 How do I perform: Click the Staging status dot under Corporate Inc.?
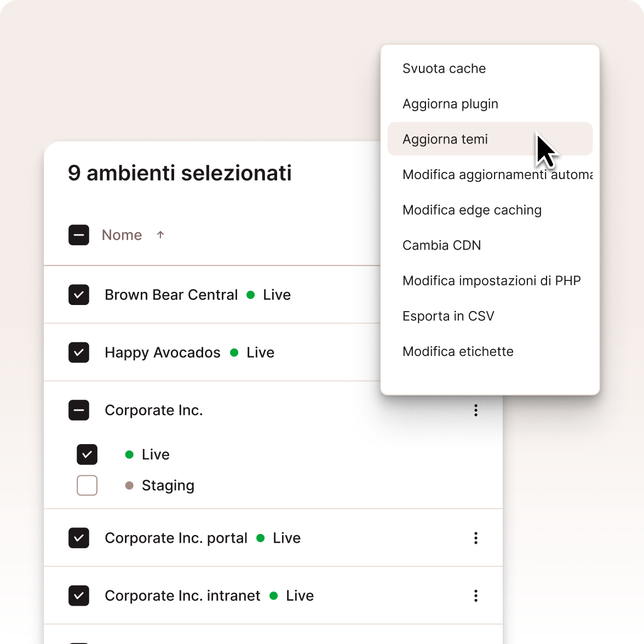pos(129,485)
